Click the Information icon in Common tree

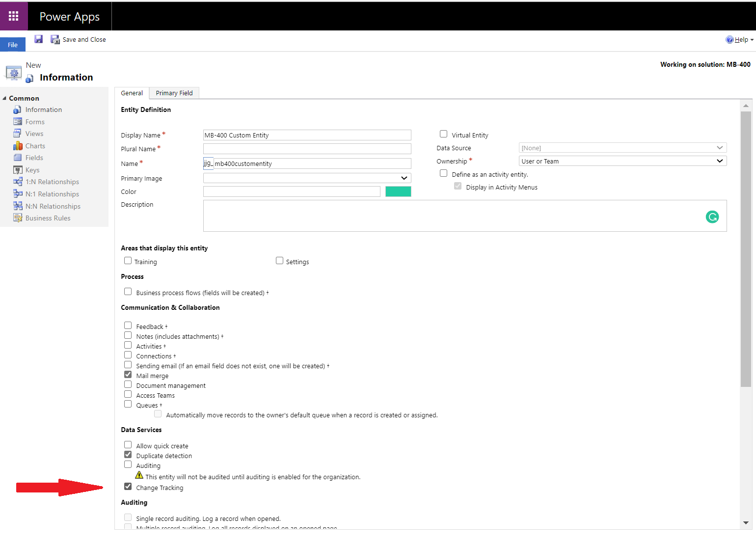click(17, 109)
